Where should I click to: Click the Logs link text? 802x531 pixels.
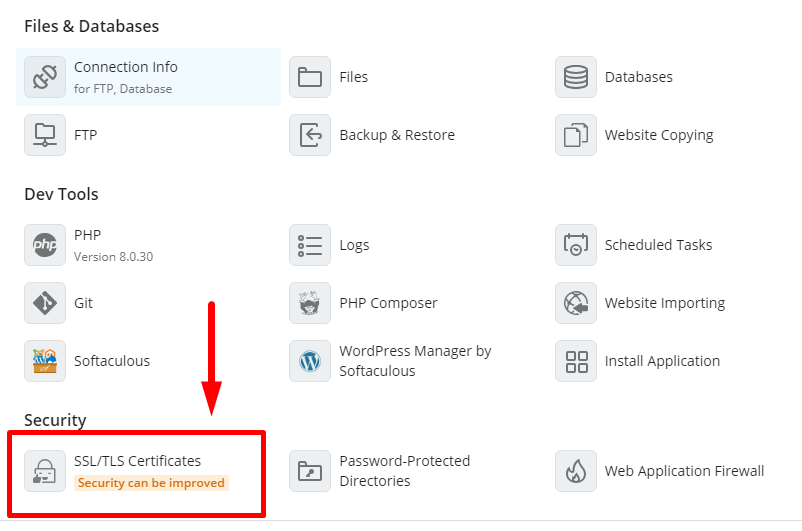(x=354, y=246)
